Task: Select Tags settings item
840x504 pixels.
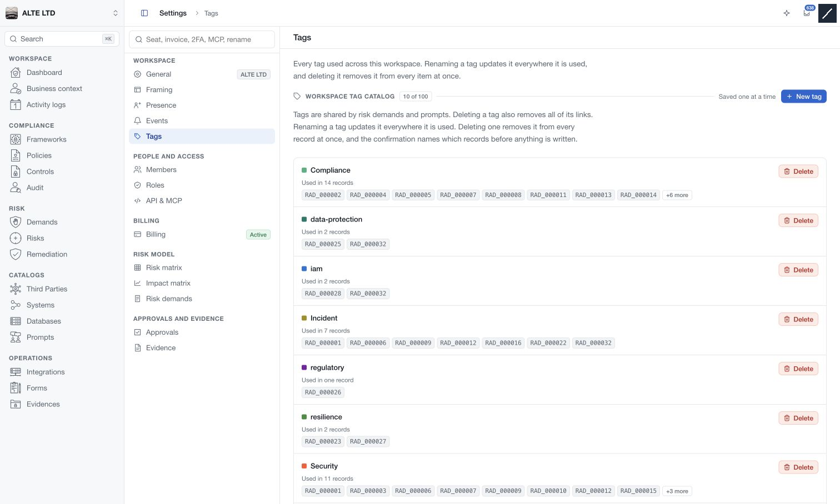Action: click(202, 137)
